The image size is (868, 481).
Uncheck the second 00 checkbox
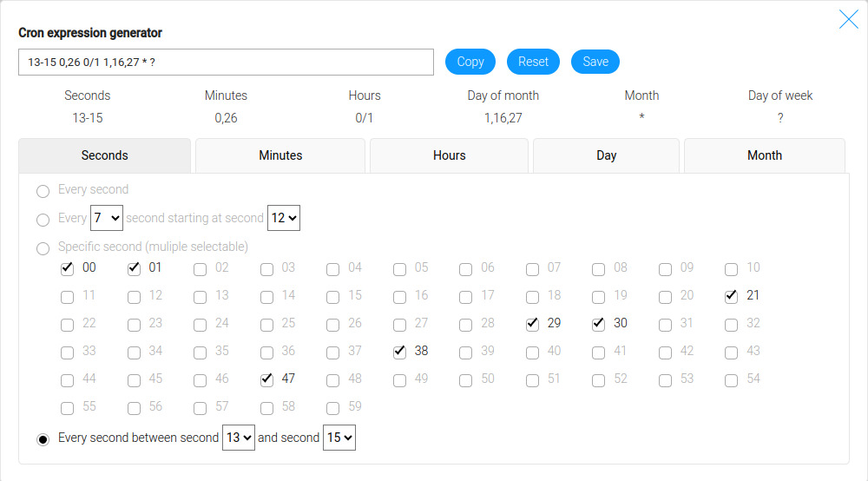point(68,269)
